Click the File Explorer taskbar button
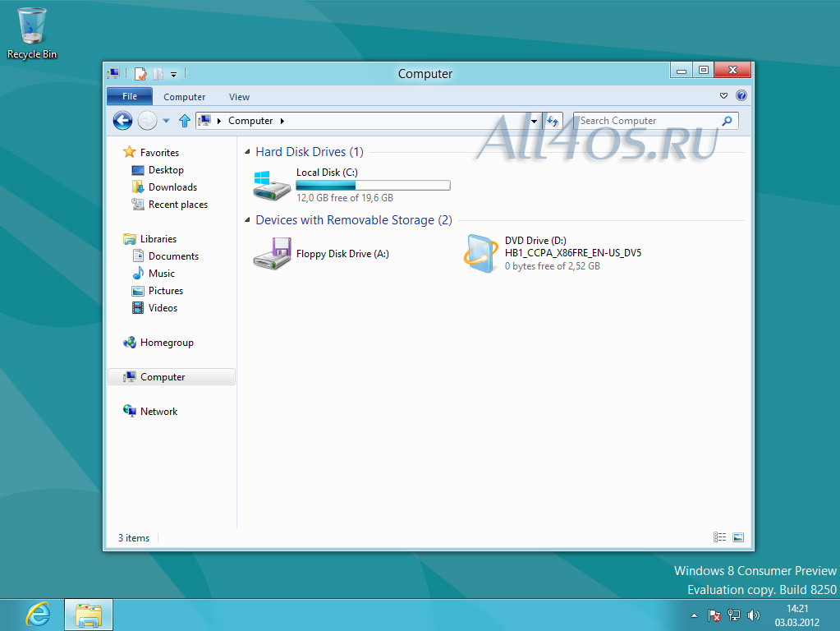The height and width of the screenshot is (631, 840). (x=89, y=615)
